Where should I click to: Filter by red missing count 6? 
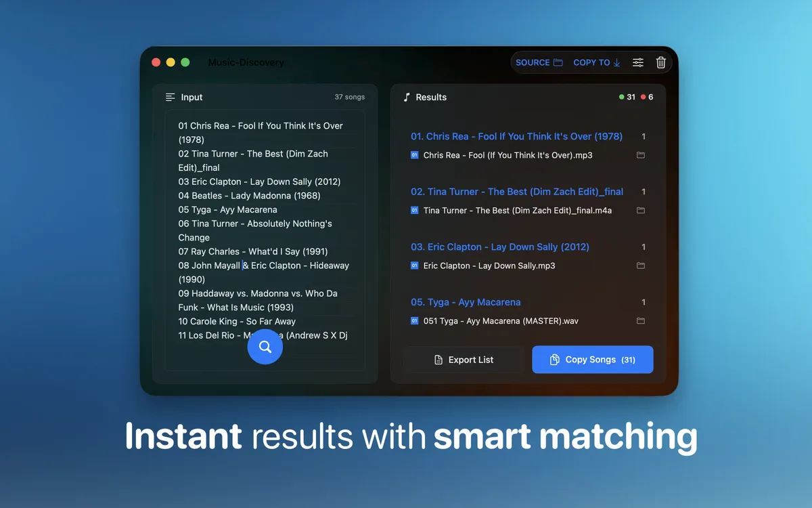click(647, 98)
